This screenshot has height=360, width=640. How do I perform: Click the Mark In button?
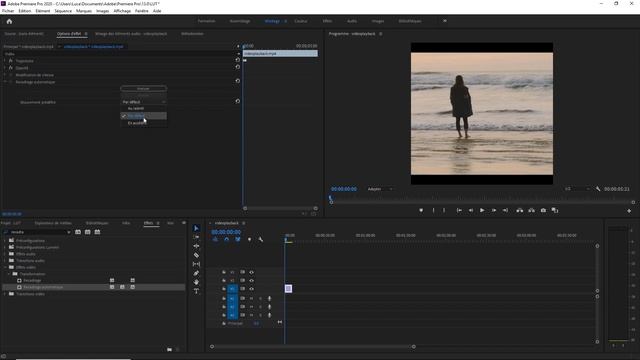(433, 210)
